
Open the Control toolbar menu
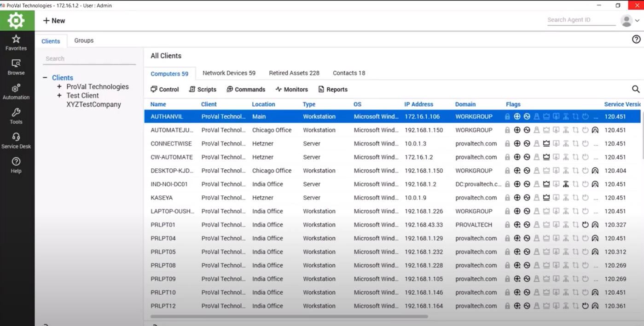point(165,89)
